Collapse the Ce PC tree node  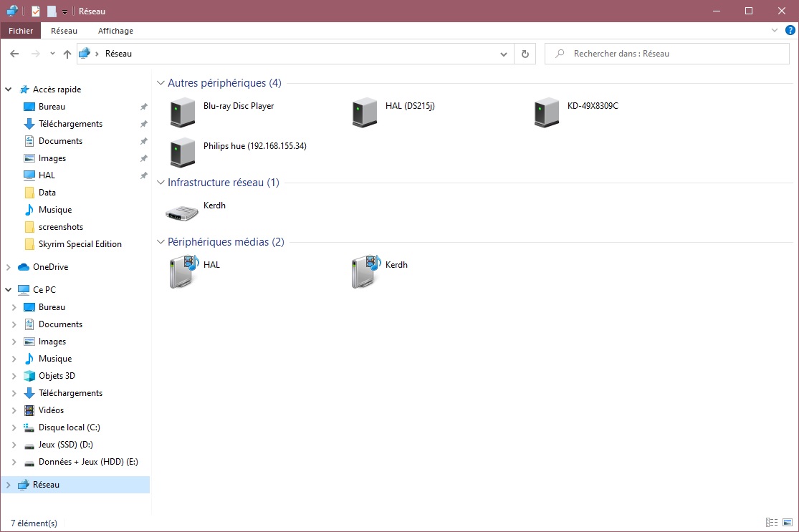click(x=8, y=290)
